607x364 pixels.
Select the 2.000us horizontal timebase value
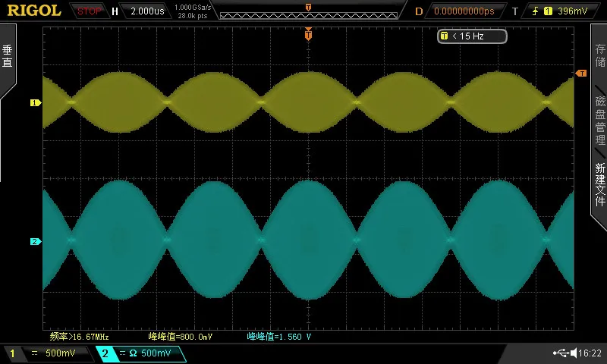(x=147, y=11)
